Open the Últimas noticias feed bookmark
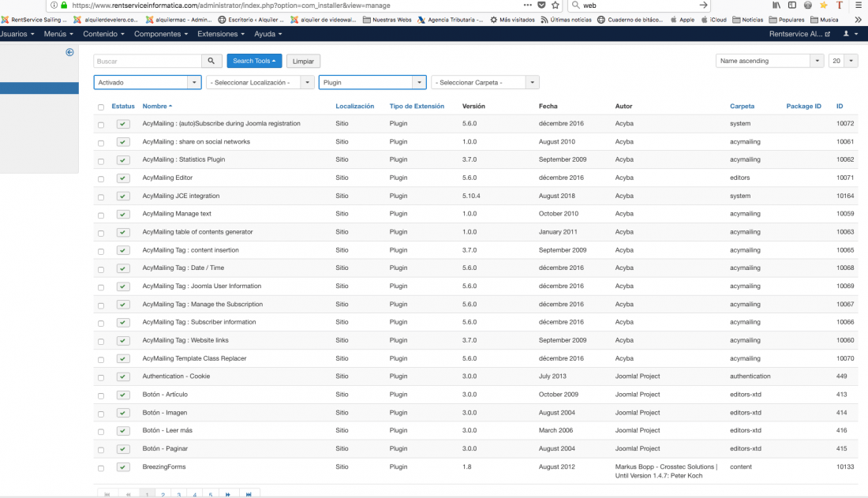868x498 pixels. click(566, 20)
